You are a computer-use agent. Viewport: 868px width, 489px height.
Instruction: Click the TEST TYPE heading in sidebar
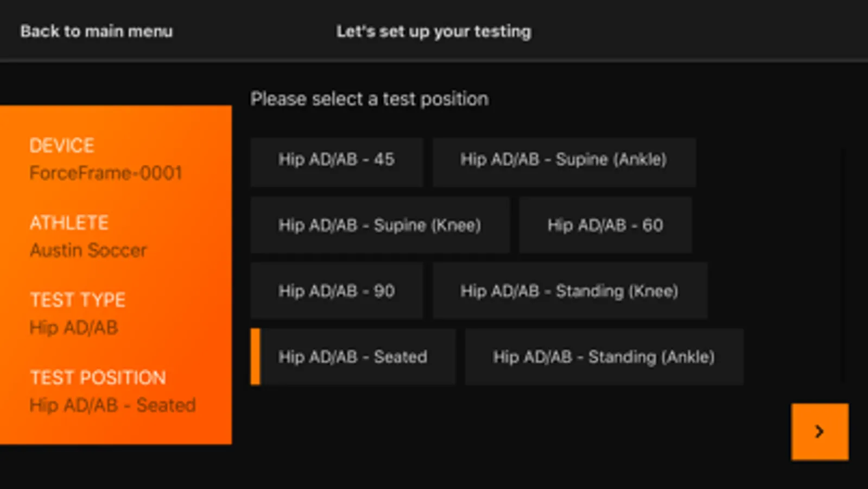click(x=78, y=300)
